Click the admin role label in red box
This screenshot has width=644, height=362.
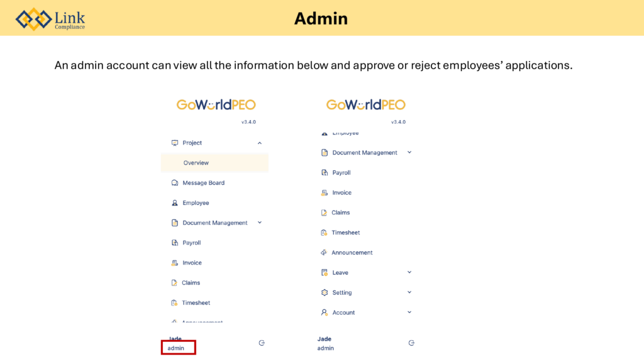(177, 348)
